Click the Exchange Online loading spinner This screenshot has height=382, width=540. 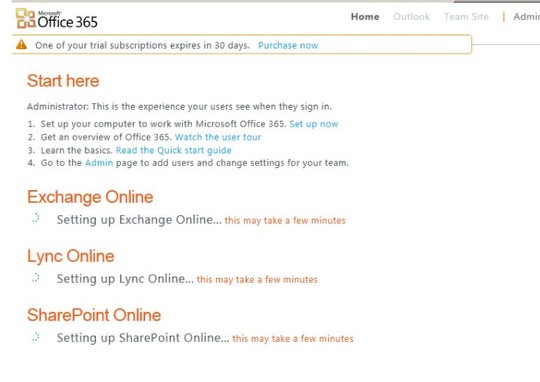coord(36,218)
